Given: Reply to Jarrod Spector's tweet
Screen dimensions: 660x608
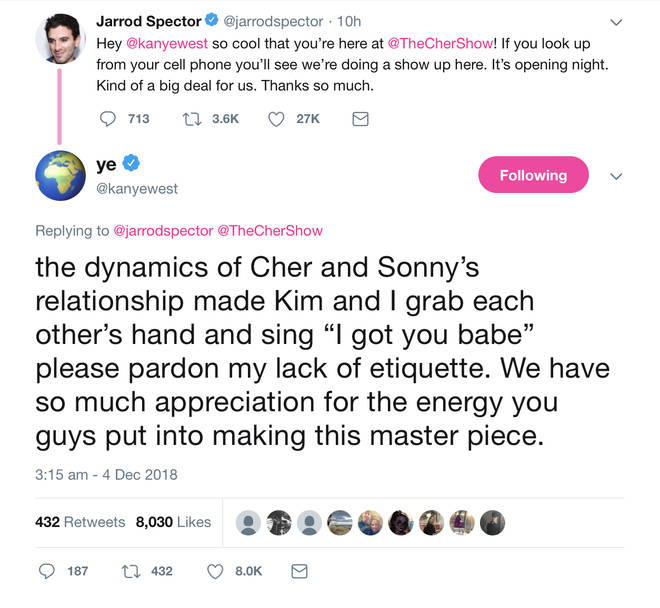Looking at the screenshot, I should pyautogui.click(x=108, y=119).
